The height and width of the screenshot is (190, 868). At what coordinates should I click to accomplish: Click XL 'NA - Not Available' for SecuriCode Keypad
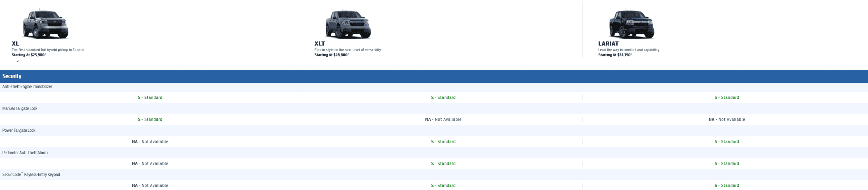point(150,186)
